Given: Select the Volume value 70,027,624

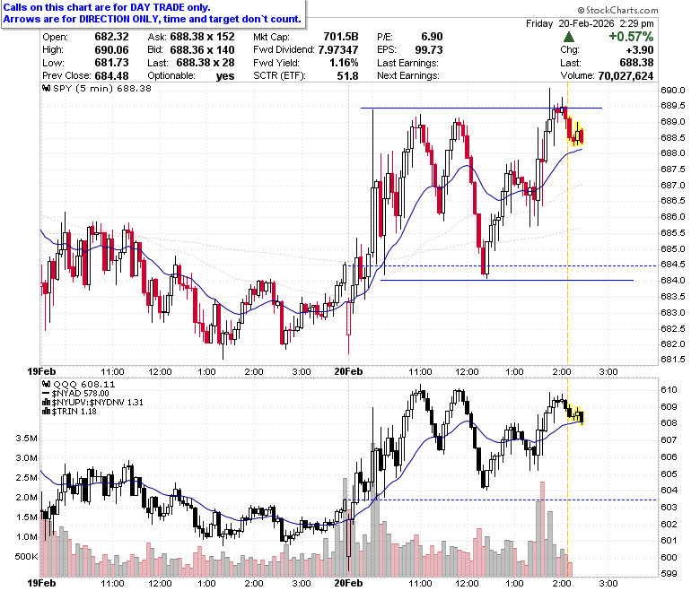Looking at the screenshot, I should pyautogui.click(x=626, y=76).
